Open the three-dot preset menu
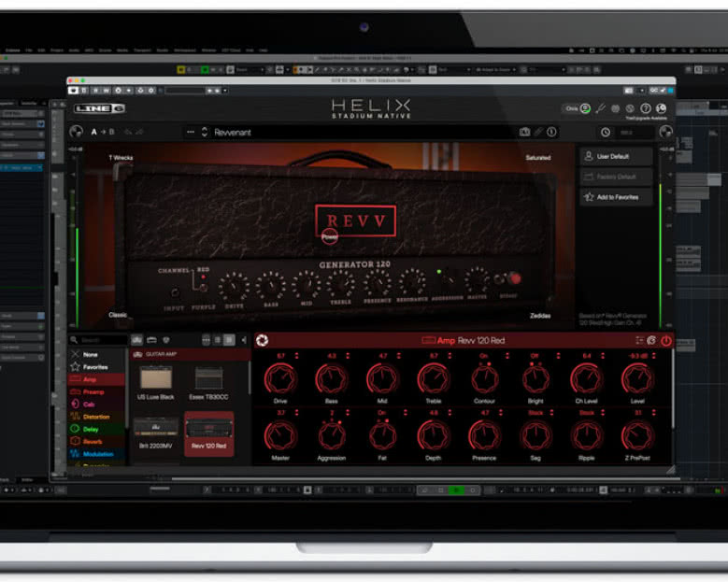The height and width of the screenshot is (582, 728). 191,132
